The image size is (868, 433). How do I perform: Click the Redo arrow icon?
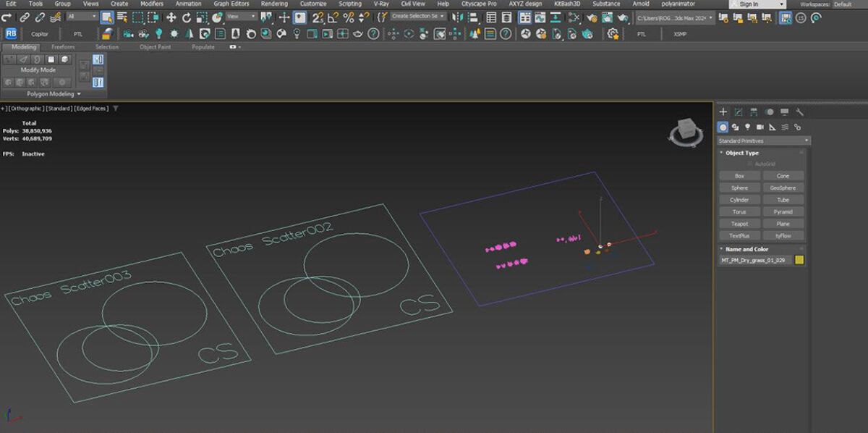click(x=8, y=17)
